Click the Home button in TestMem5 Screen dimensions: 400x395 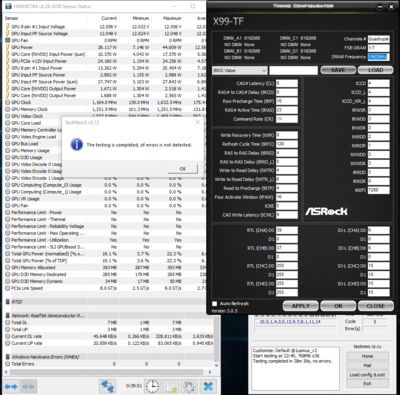[367, 356]
